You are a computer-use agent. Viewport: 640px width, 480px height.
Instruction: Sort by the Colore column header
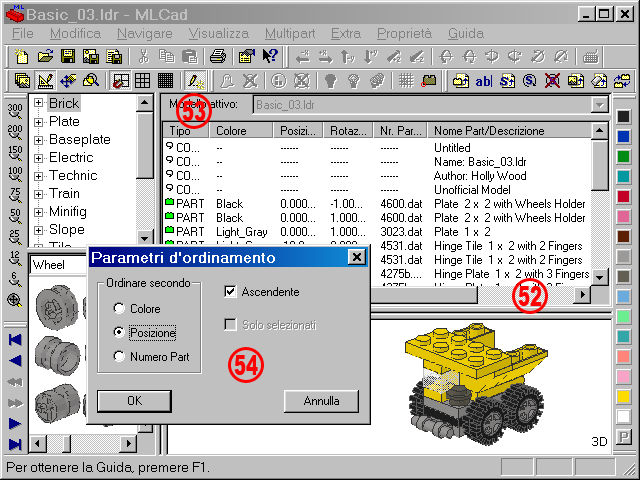[241, 131]
